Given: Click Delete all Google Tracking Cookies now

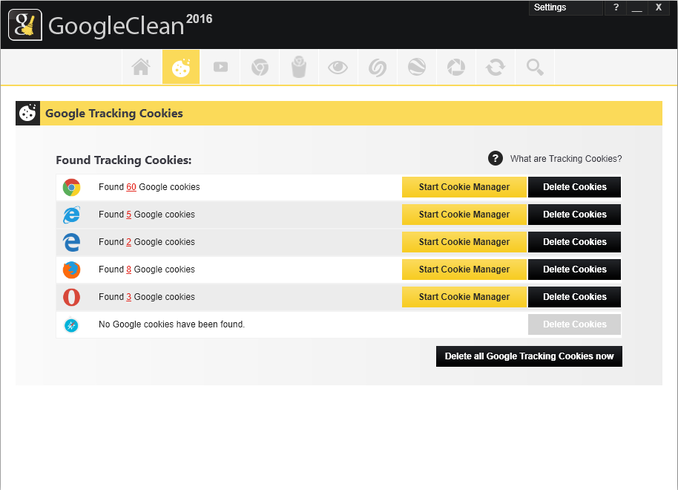Looking at the screenshot, I should 529,356.
